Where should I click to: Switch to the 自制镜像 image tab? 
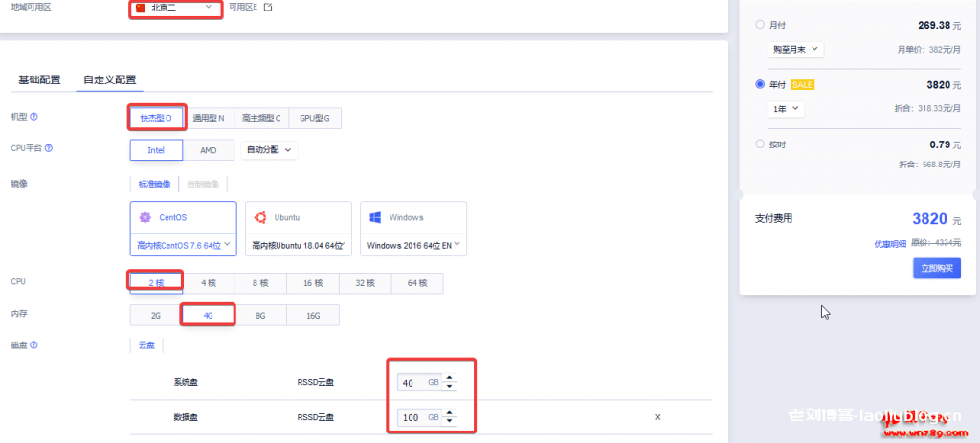click(x=202, y=184)
